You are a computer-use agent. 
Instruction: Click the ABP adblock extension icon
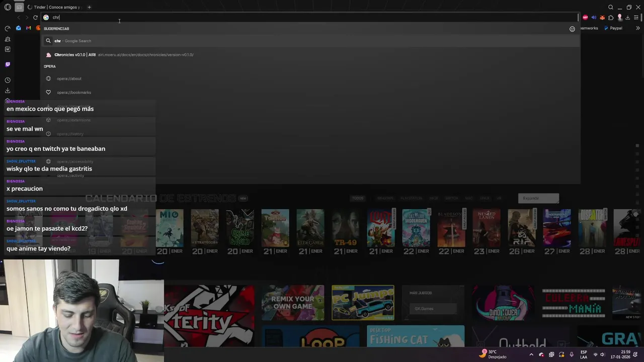coord(585,17)
